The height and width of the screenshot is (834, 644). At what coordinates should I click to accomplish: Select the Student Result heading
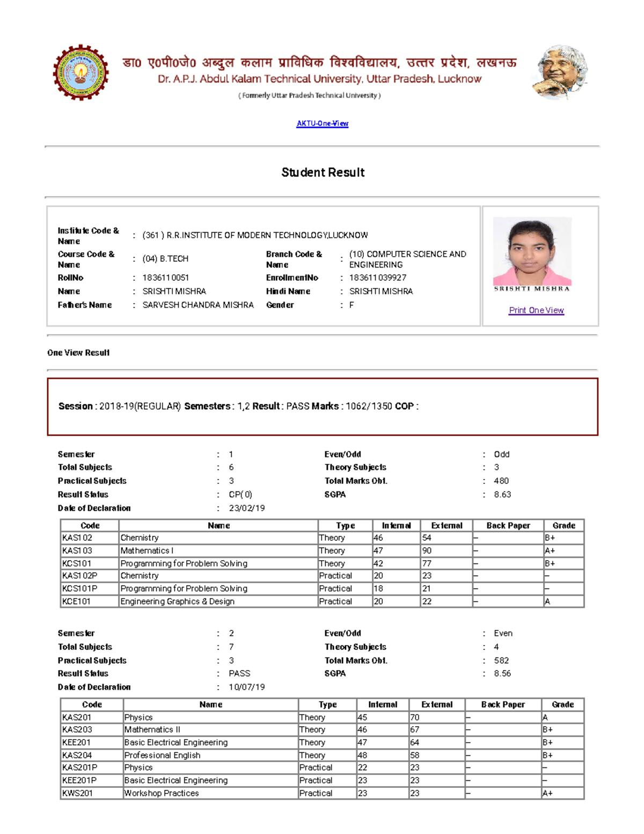[x=322, y=172]
